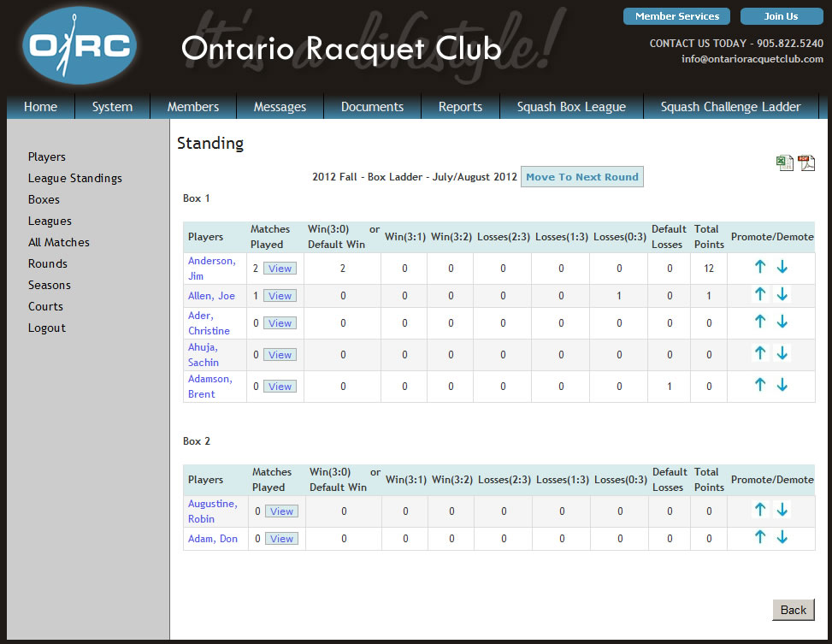Click the Join Us button
Image resolution: width=832 pixels, height=644 pixels.
pos(781,16)
